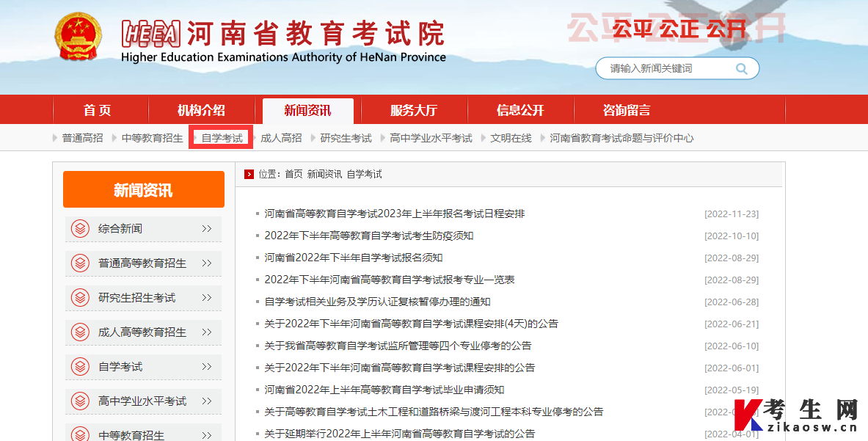Screen dimensions: 868x441
Task: Click the date [2022-05-19]
Action: click(732, 390)
